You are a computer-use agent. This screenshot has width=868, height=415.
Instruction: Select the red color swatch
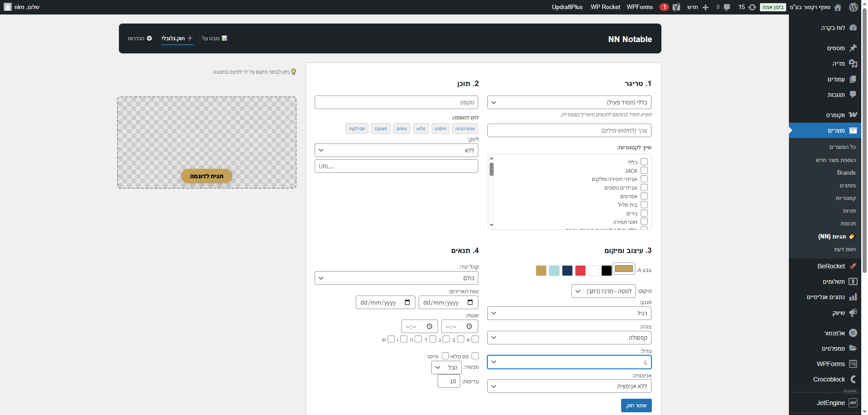pyautogui.click(x=580, y=271)
